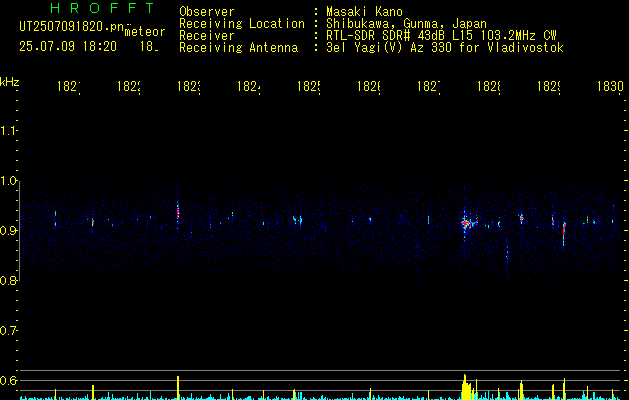Click the 1.0 frequency axis label
Image resolution: width=629 pixels, height=400 pixels.
[8, 181]
